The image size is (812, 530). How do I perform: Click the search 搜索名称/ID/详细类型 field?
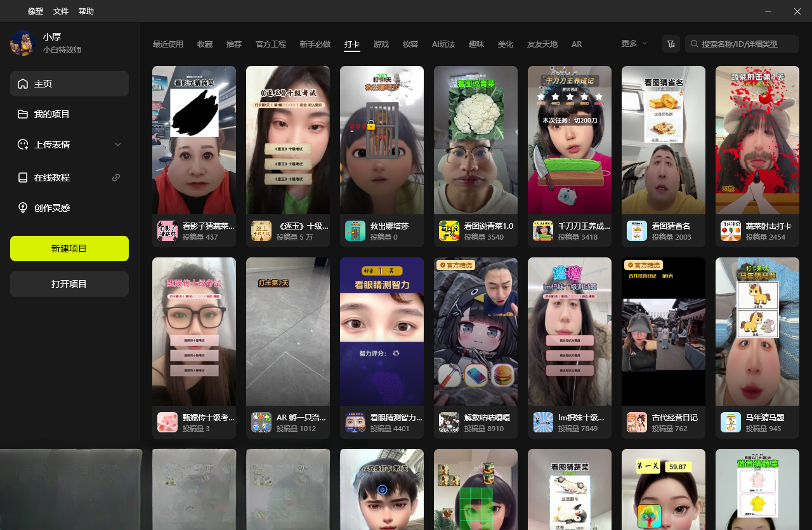click(x=742, y=44)
